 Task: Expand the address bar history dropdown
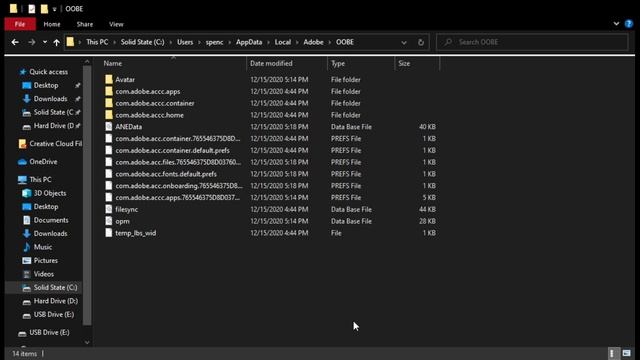(404, 42)
